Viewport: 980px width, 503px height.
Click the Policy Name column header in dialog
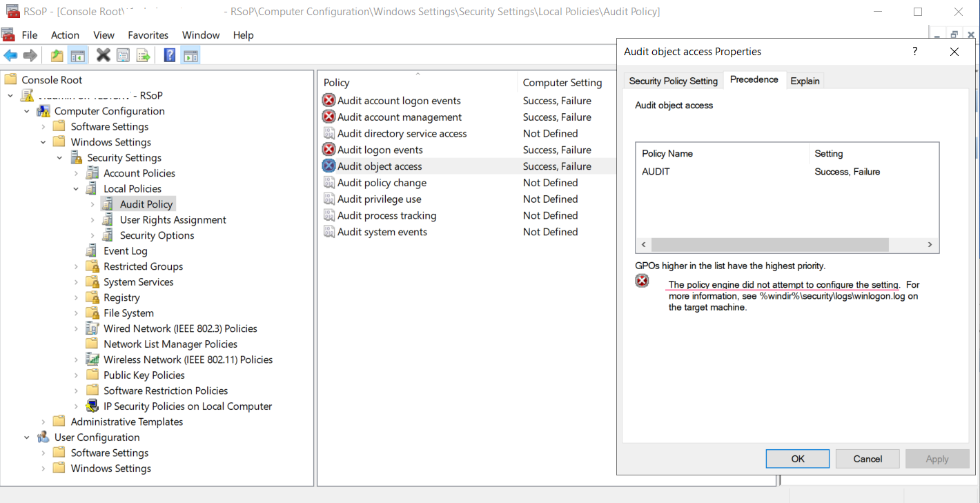(722, 153)
